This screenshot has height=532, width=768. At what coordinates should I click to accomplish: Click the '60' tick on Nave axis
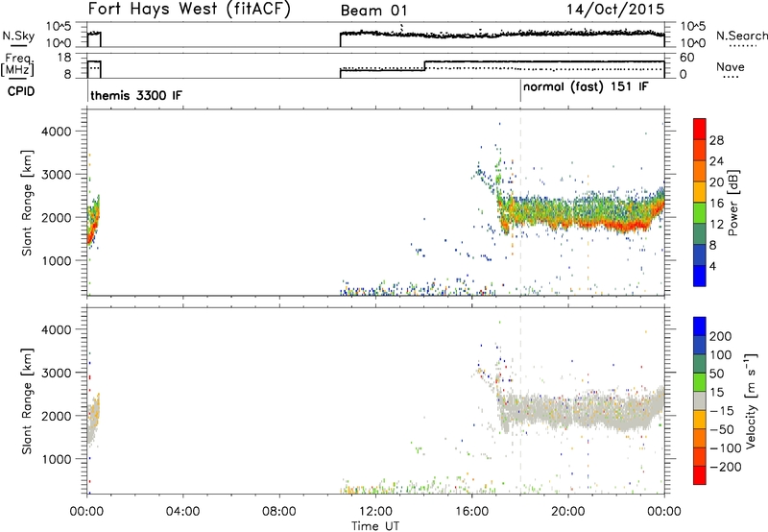(687, 58)
